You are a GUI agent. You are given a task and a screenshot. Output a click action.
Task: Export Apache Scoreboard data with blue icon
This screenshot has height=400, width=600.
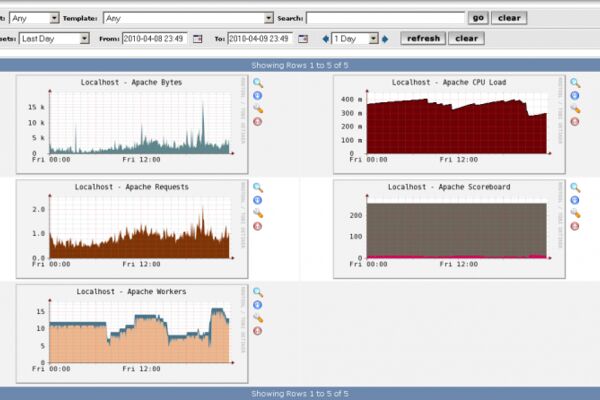click(575, 200)
